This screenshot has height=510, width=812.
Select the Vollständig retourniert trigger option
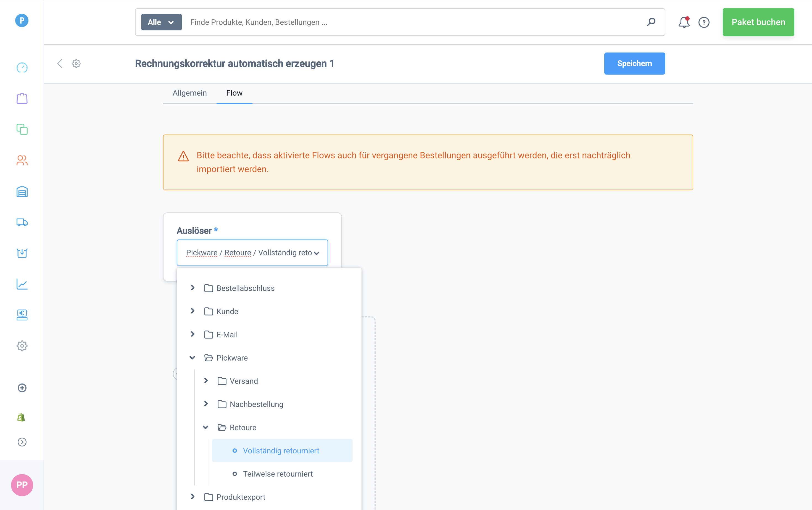pos(281,451)
